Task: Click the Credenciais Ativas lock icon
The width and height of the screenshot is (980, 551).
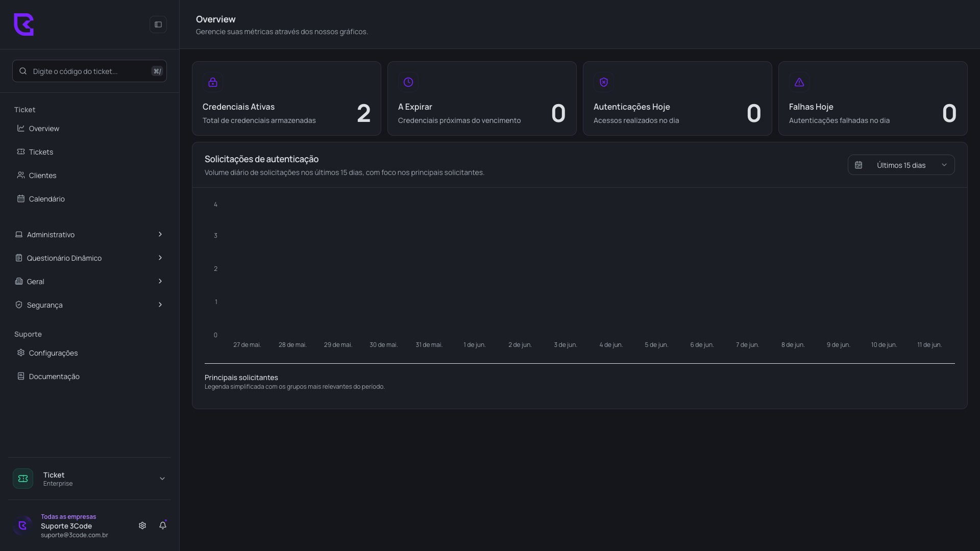Action: tap(213, 82)
